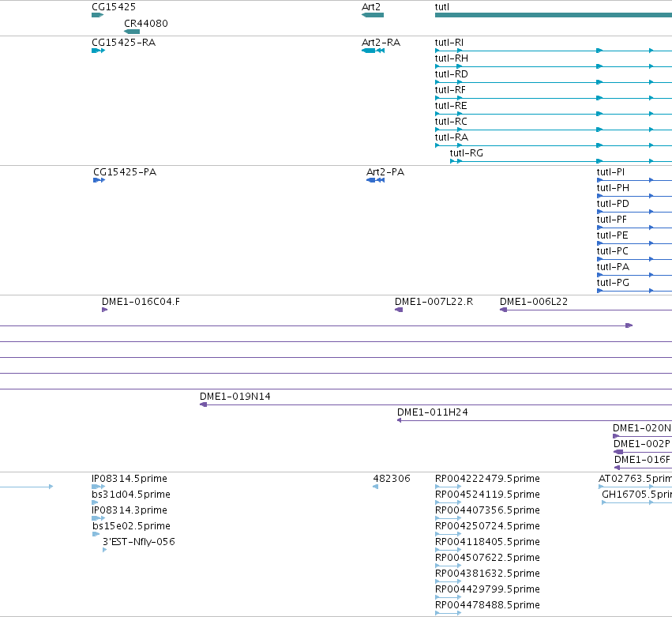Click the DME1-020N clone label
The image size is (672, 617).
point(641,428)
